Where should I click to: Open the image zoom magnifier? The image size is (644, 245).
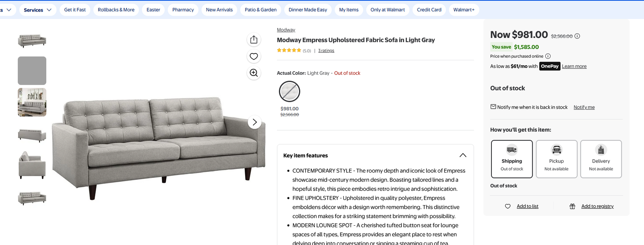[254, 73]
